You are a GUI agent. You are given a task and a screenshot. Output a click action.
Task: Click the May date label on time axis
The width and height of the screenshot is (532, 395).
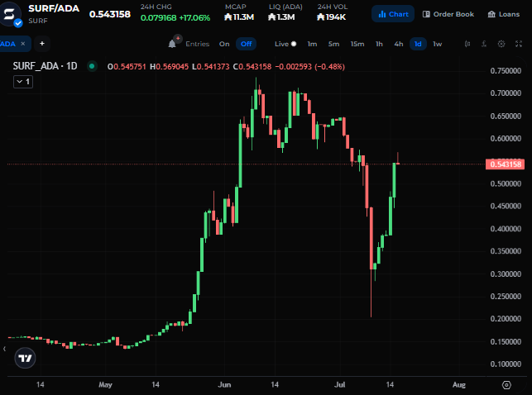point(105,385)
